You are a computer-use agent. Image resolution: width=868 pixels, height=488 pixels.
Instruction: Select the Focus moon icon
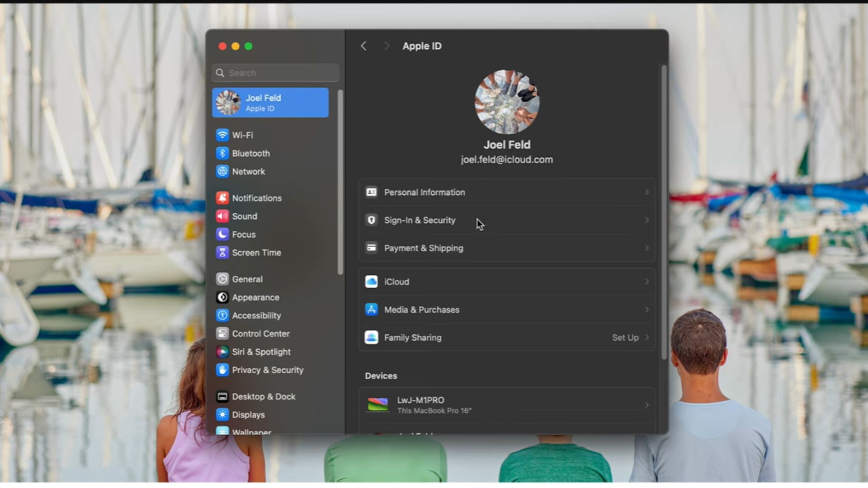tap(222, 234)
